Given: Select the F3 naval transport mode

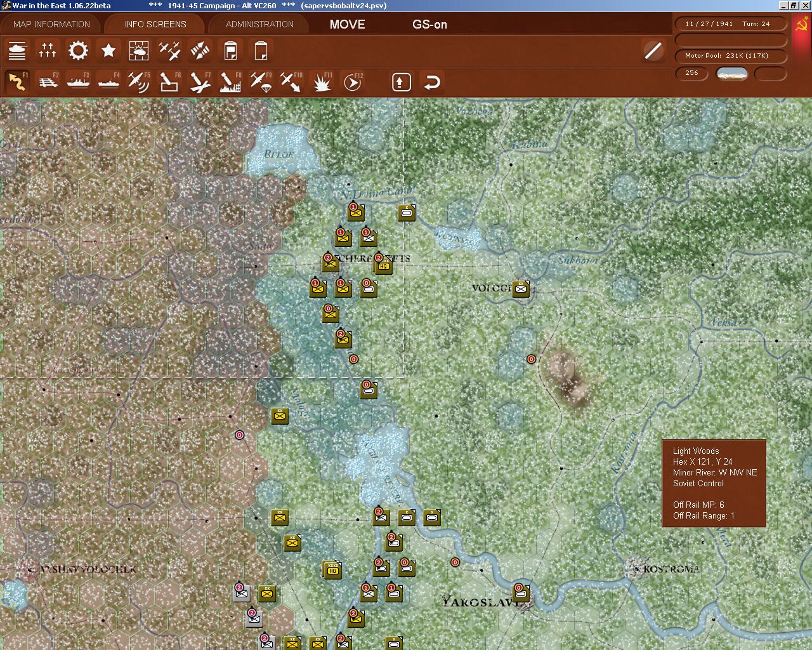Looking at the screenshot, I should pos(78,82).
